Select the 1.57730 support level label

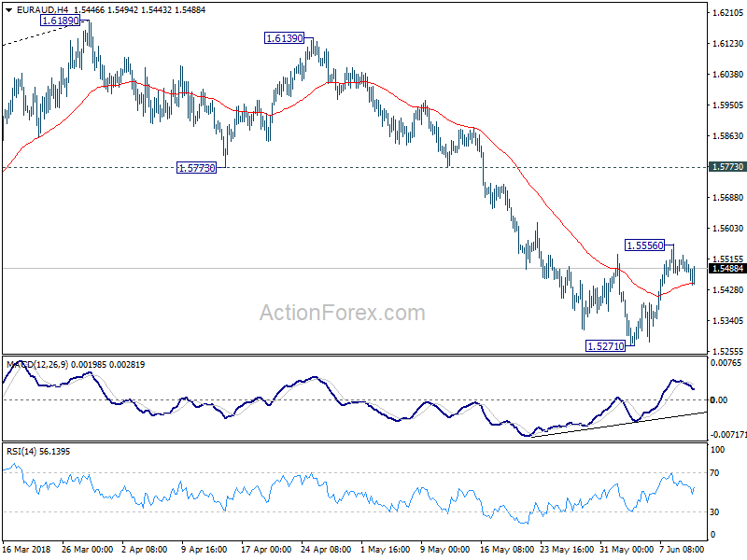click(x=196, y=168)
